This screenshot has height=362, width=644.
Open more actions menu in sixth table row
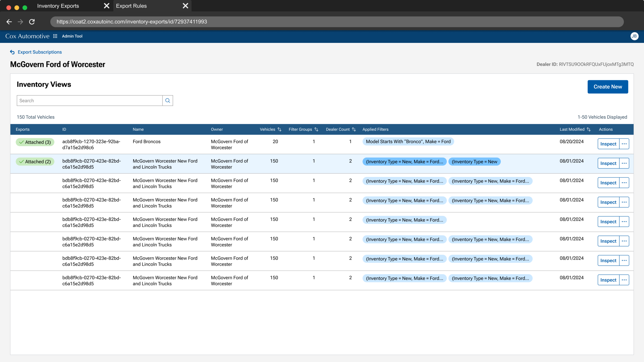point(624,241)
